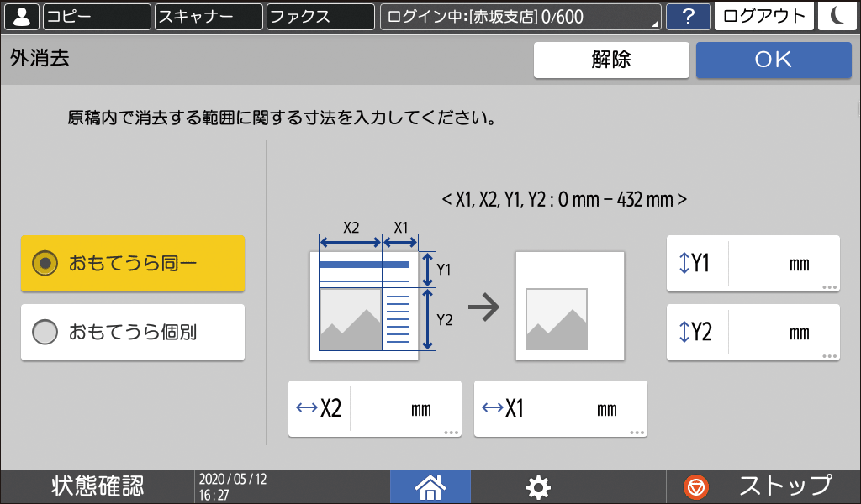The width and height of the screenshot is (861, 504).
Task: Switch to the スキャナー function
Action: coord(208,16)
